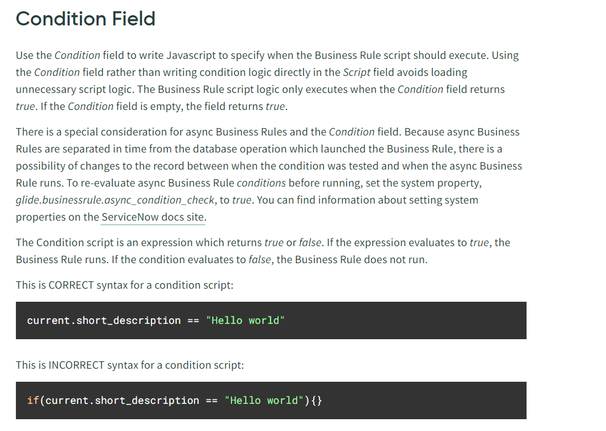Viewport: 606px width, 431px height.
Task: Click the word Javascript in the first paragraph
Action: pos(191,56)
